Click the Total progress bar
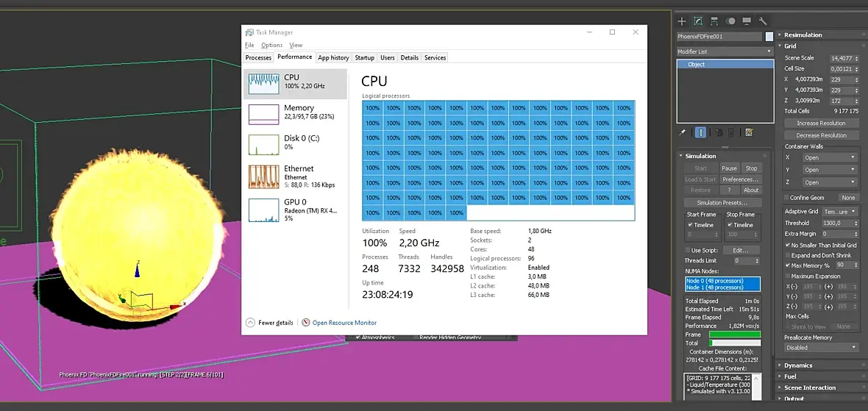This screenshot has width=868, height=411. tap(735, 343)
